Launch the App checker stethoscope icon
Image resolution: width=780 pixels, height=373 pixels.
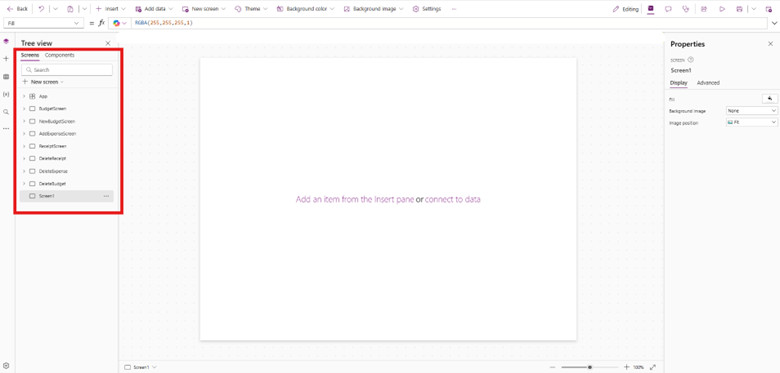click(x=686, y=9)
